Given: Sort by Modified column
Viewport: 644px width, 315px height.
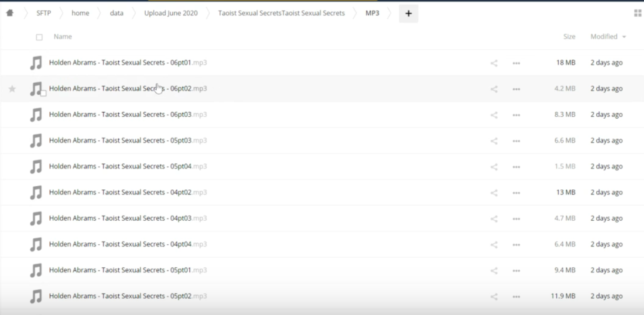Looking at the screenshot, I should (x=608, y=37).
